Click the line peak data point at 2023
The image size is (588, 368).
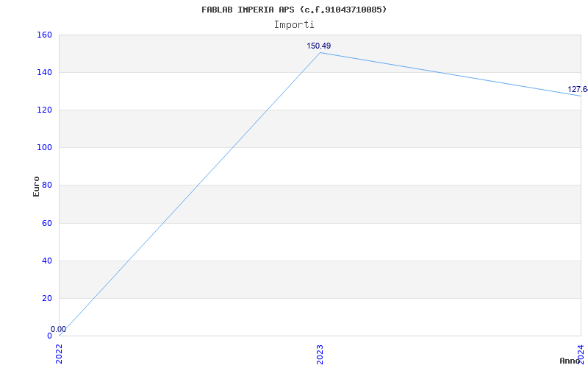point(320,52)
